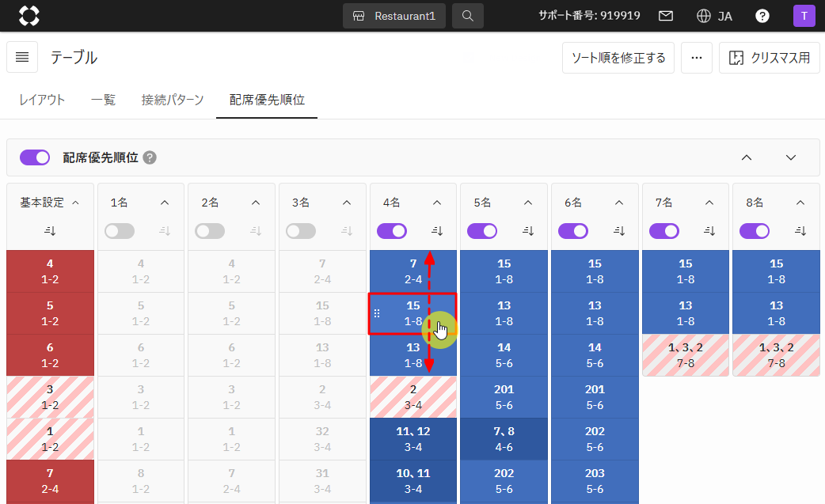Select striped table 1, 3, 2 in 7名

(686, 354)
